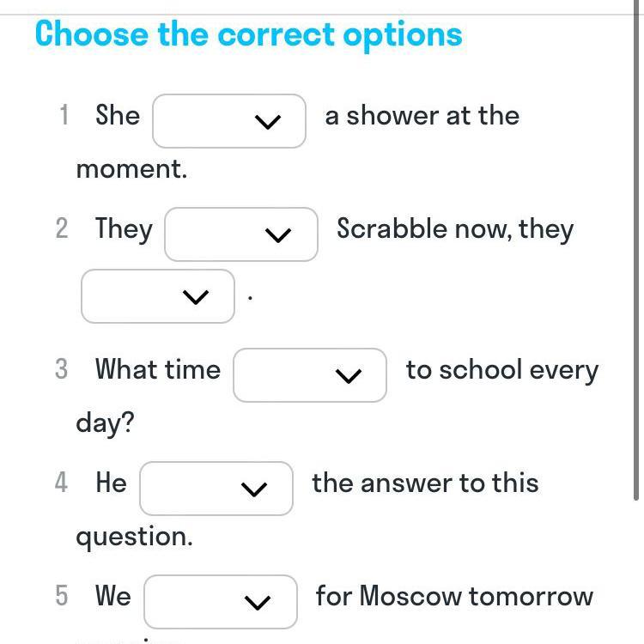
Task: Click the chevron arrow before "the answer to this"
Action: click(255, 489)
